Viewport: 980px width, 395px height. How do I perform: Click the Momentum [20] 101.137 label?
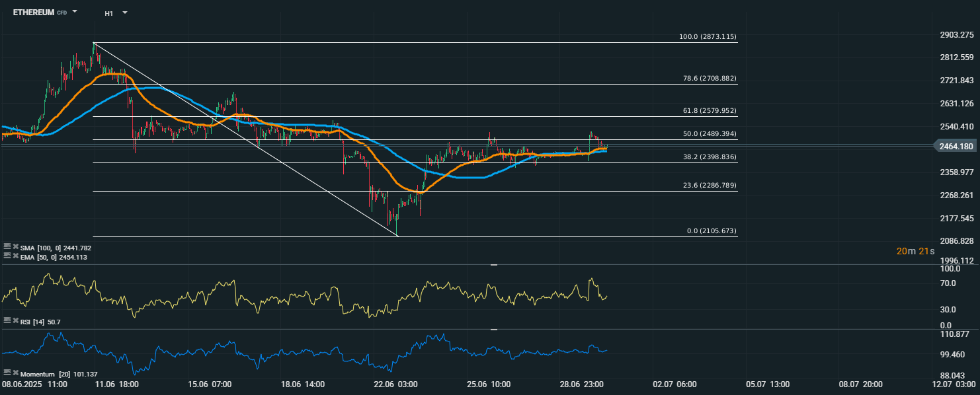[x=59, y=375]
